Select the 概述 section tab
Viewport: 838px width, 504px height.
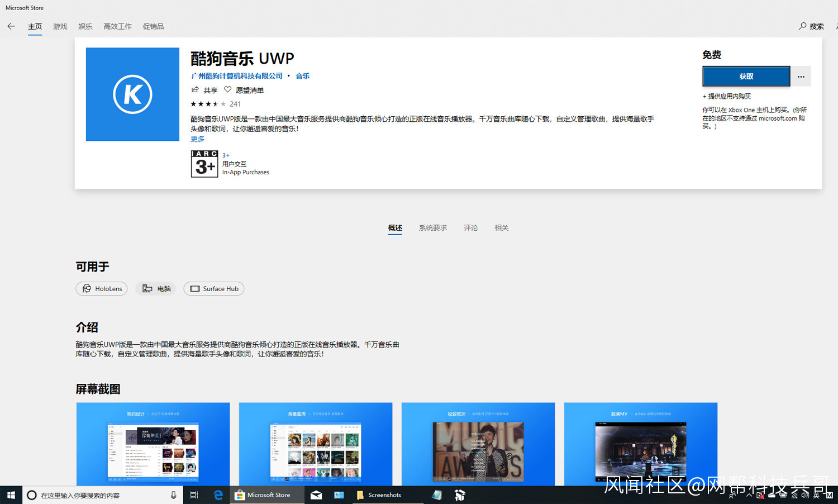tap(395, 228)
